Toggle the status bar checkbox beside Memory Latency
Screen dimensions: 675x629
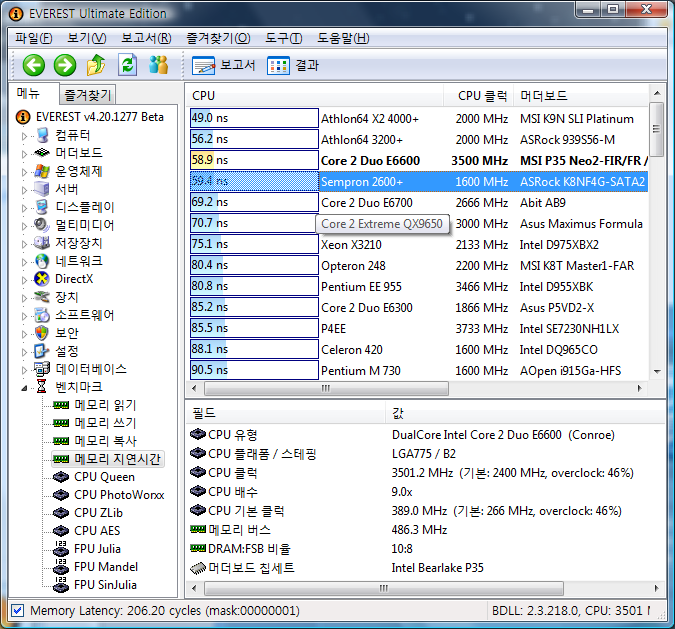click(18, 610)
